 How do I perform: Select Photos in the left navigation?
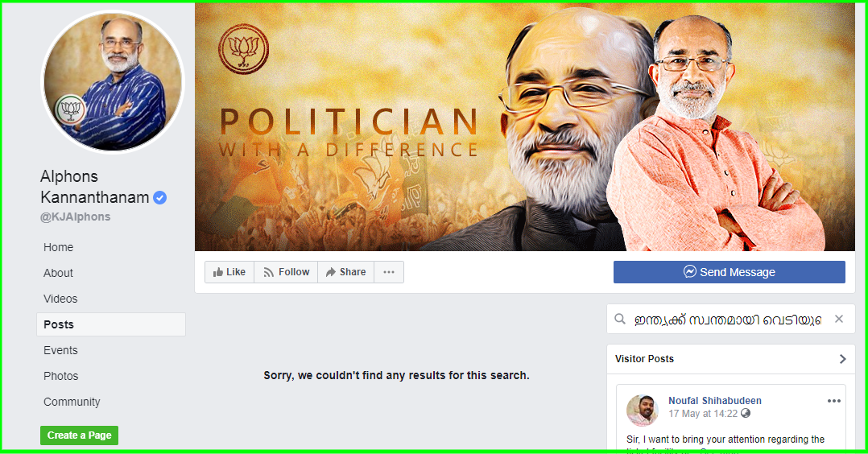click(x=61, y=376)
